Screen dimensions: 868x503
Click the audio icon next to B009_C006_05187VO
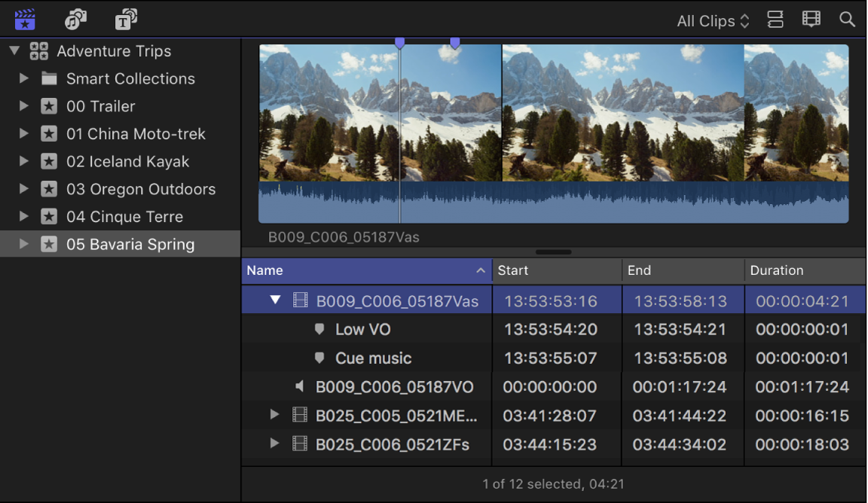pyautogui.click(x=300, y=386)
